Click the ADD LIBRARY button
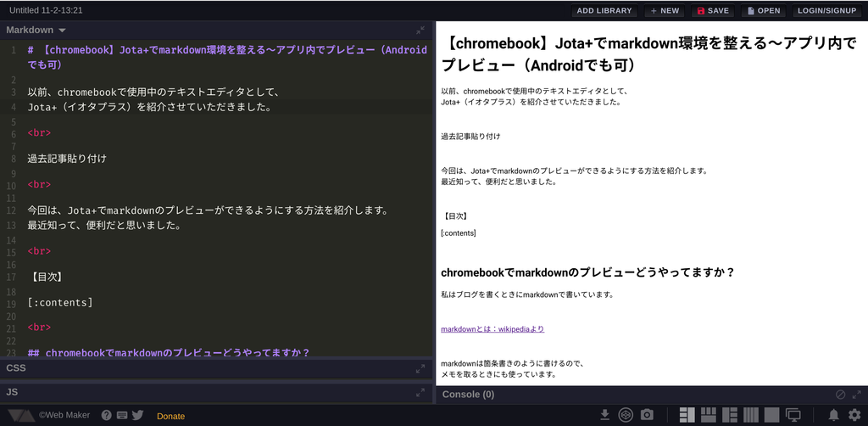 [604, 10]
